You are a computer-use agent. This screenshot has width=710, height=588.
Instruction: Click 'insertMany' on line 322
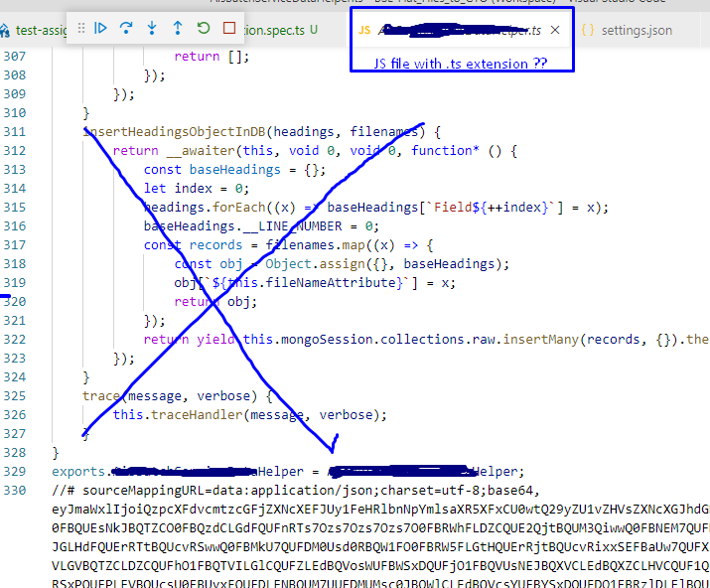540,340
